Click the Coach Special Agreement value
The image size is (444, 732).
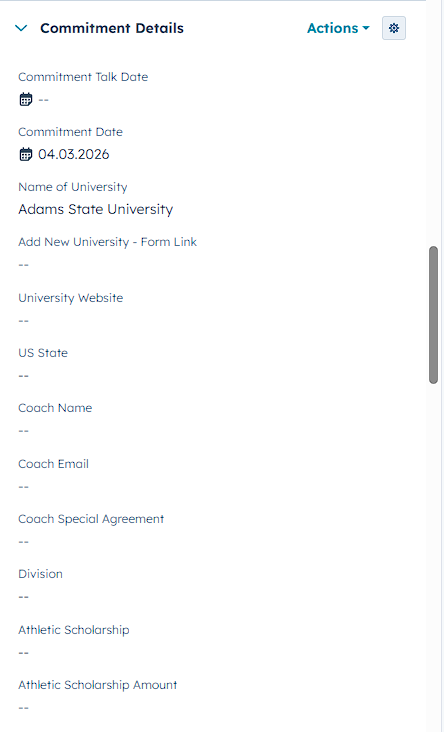[23, 542]
